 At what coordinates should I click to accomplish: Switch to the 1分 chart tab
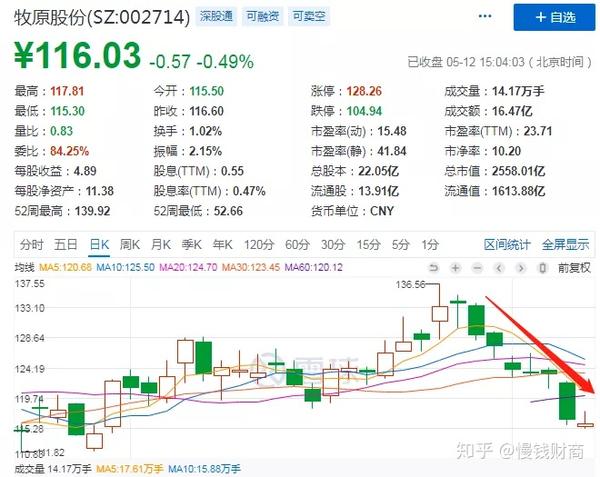tap(430, 244)
